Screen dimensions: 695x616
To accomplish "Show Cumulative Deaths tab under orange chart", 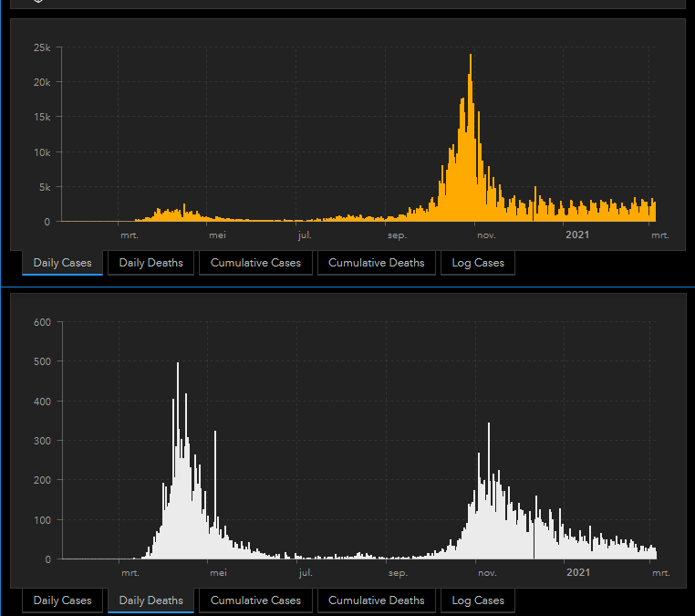I will coord(376,263).
